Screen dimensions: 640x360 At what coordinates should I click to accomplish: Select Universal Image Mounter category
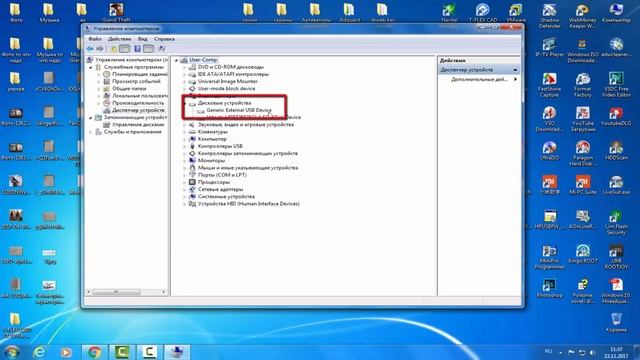click(227, 81)
